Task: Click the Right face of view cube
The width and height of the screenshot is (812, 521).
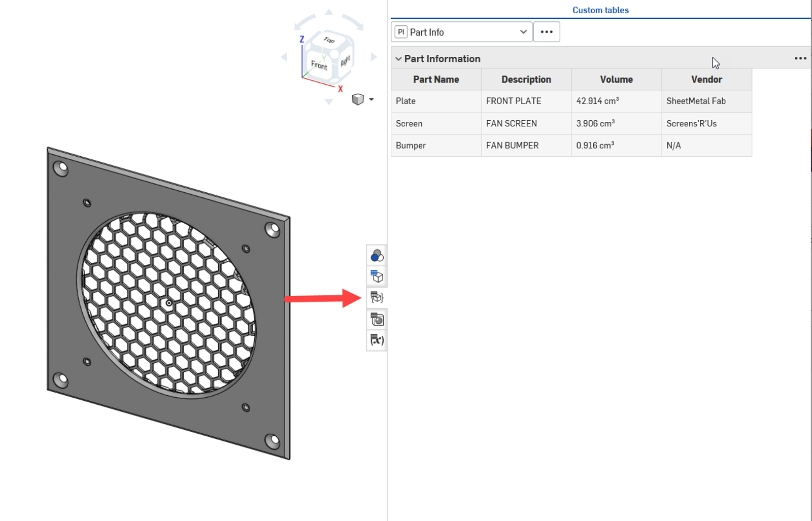Action: coord(346,61)
